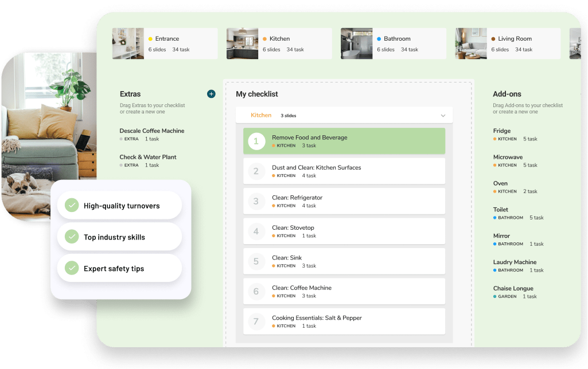Click the checkmark icon next to 'Expert safety tips'

point(72,268)
